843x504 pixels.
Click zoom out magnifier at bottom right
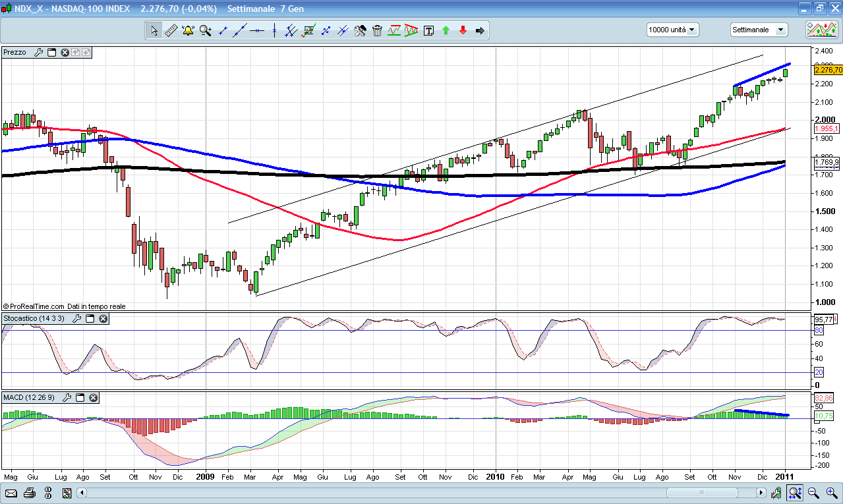(x=813, y=493)
